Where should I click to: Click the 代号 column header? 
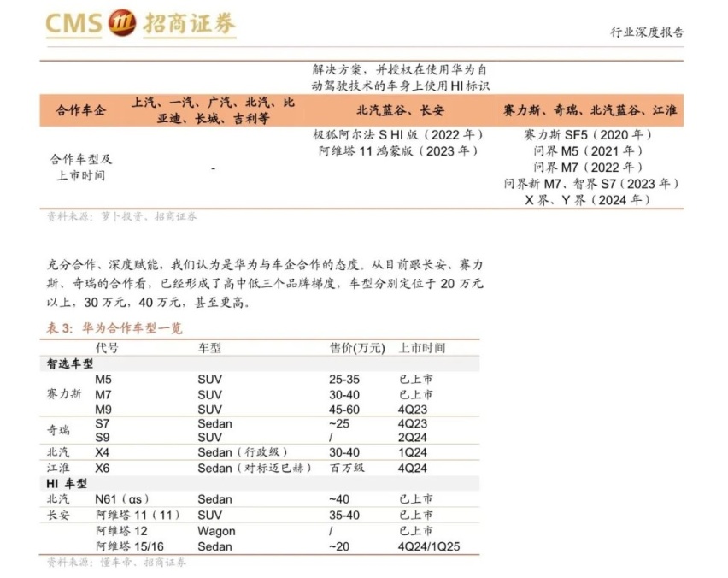coord(107,348)
